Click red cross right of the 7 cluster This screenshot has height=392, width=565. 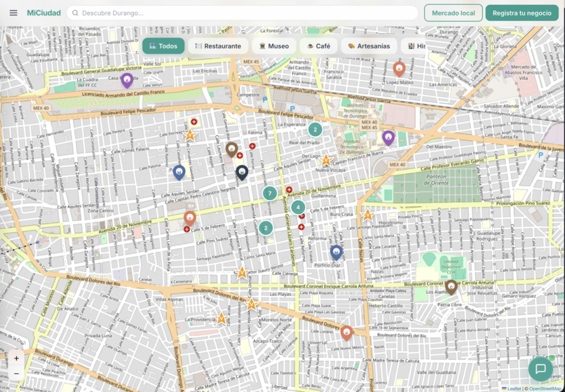289,189
